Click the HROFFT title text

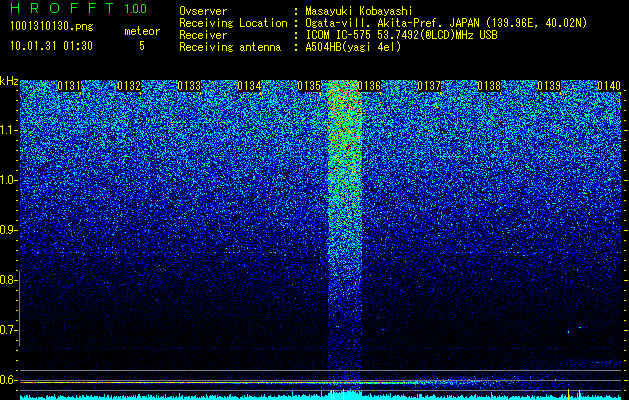coord(63,8)
